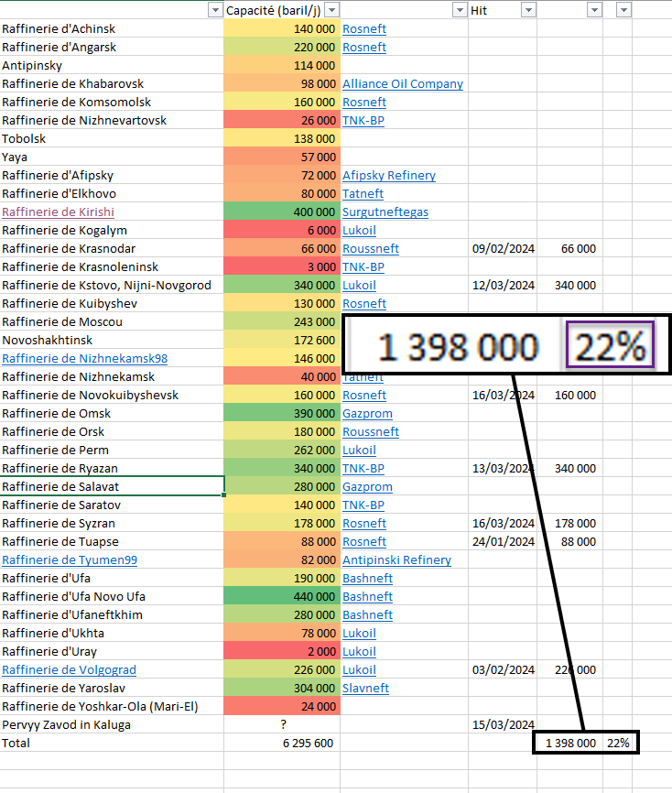This screenshot has width=672, height=793.
Task: Select the total capacity 6 295 600 cell
Action: (282, 743)
